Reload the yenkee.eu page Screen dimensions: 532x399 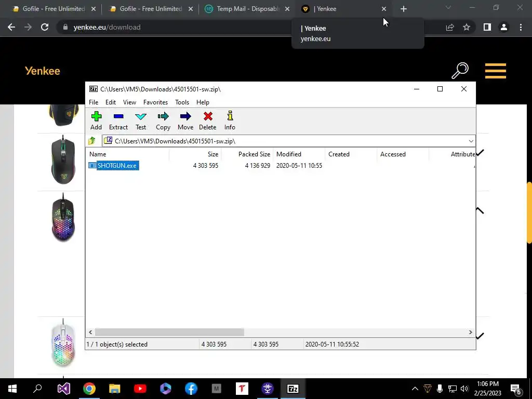click(45, 27)
